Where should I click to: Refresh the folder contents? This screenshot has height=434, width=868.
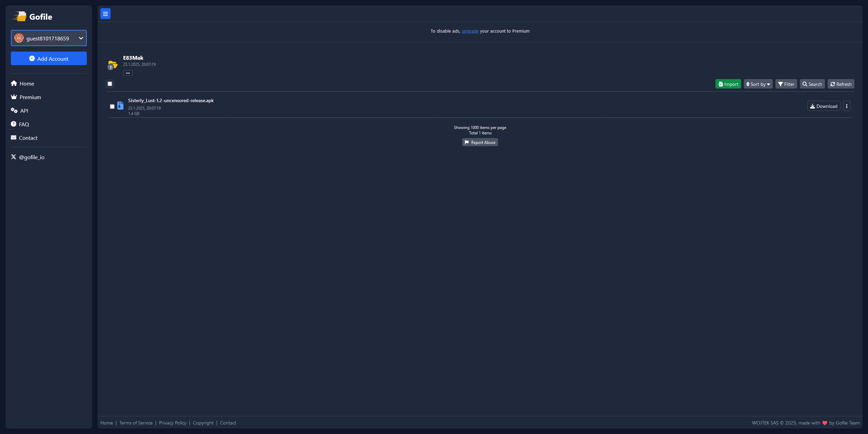(x=841, y=84)
